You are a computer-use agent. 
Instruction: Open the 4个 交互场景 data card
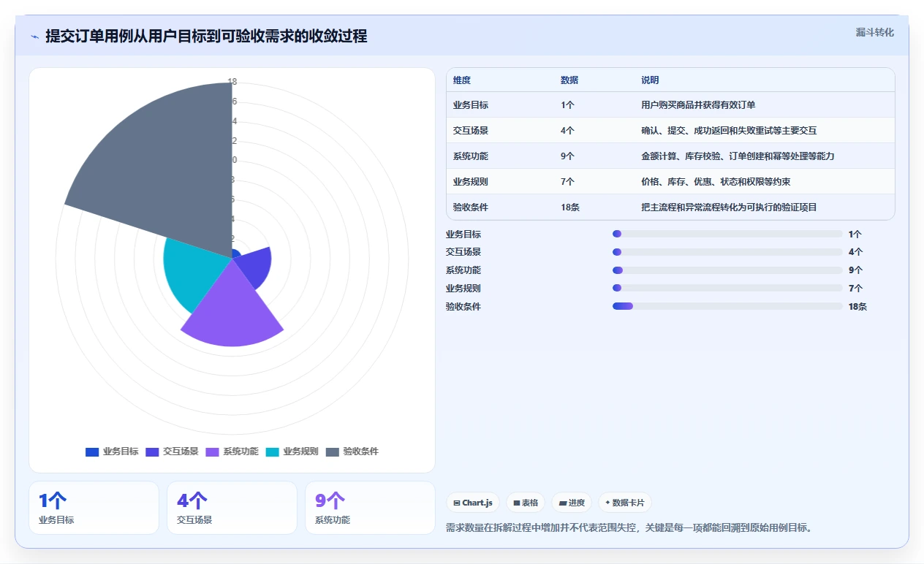point(232,508)
